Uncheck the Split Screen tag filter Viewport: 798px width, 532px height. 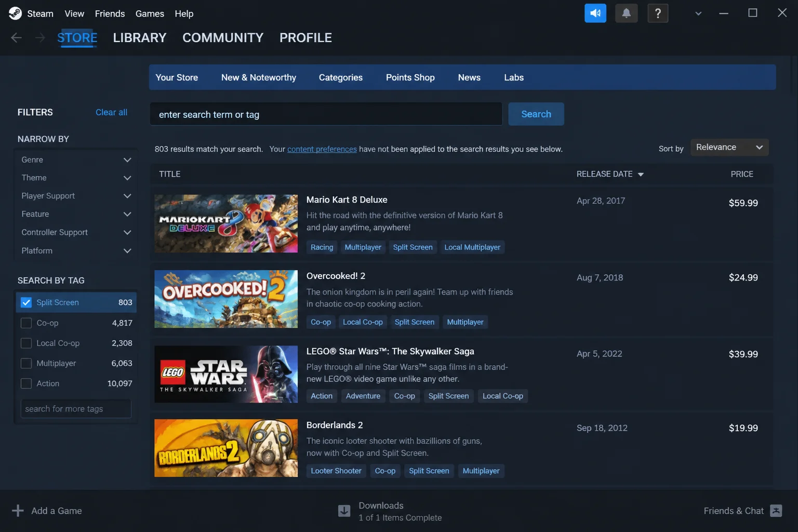26,302
